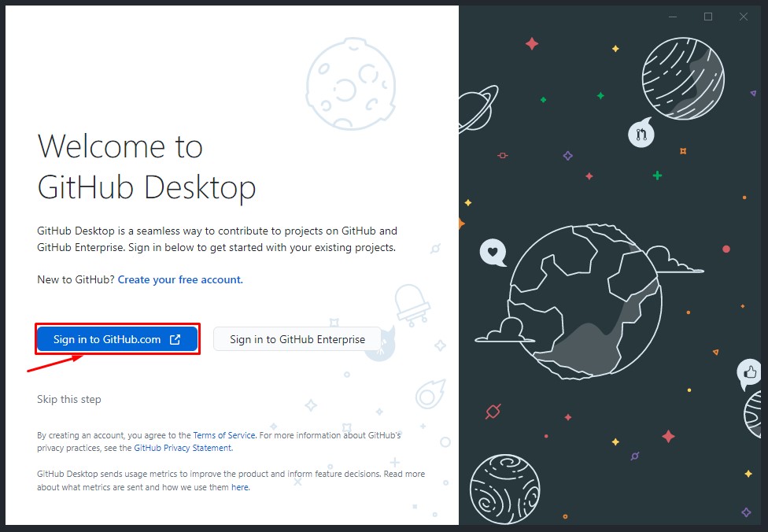Open the Terms of Service link

pos(224,435)
